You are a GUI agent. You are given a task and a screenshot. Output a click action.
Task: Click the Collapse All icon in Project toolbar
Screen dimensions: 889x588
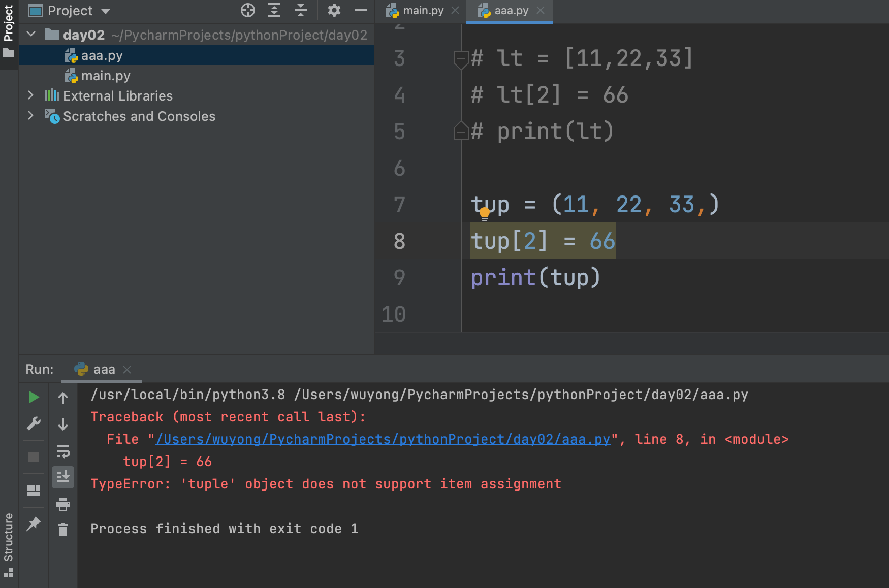click(x=301, y=10)
